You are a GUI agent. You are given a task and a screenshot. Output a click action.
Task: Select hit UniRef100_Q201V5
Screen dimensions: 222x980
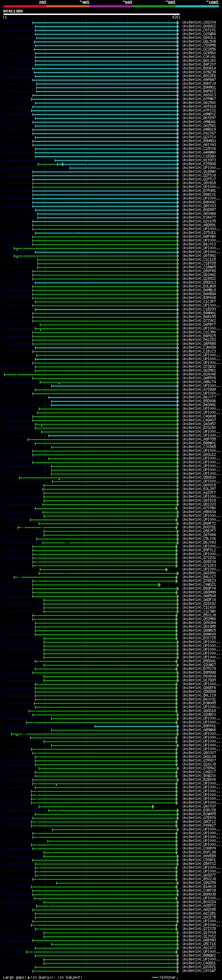pyautogui.click(x=199, y=221)
